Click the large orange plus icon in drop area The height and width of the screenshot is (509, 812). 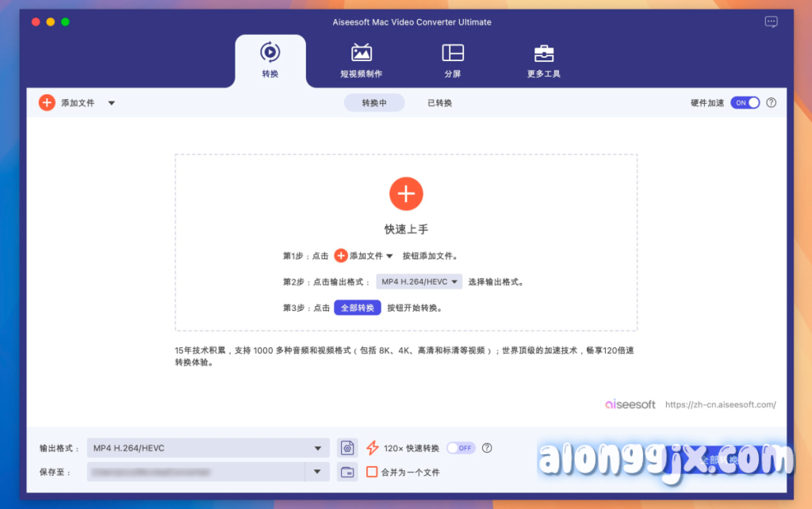[406, 193]
